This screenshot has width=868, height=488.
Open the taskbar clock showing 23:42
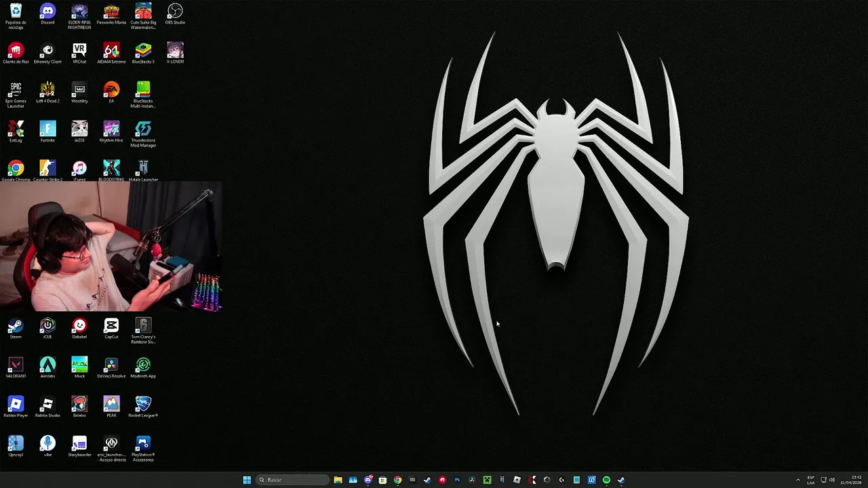pyautogui.click(x=851, y=480)
